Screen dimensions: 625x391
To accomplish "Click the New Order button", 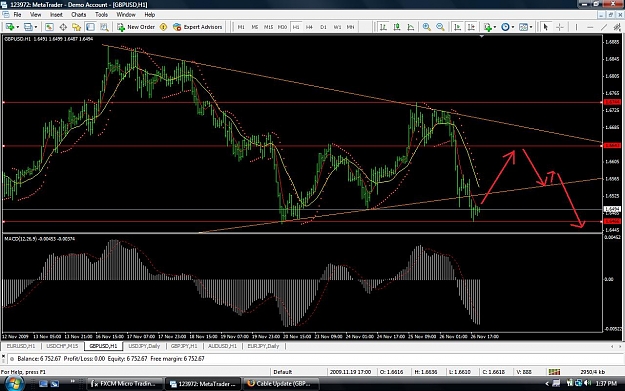I will click(x=136, y=27).
